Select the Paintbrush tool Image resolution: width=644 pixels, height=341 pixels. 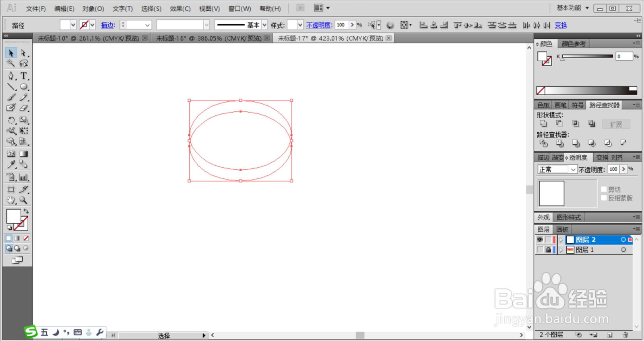tap(11, 97)
